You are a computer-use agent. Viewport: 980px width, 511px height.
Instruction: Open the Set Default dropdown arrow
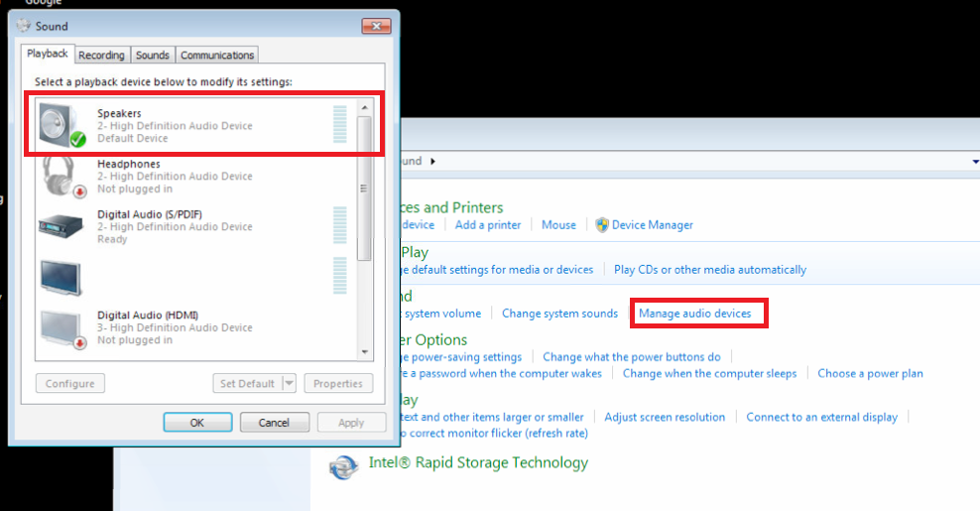tap(289, 384)
